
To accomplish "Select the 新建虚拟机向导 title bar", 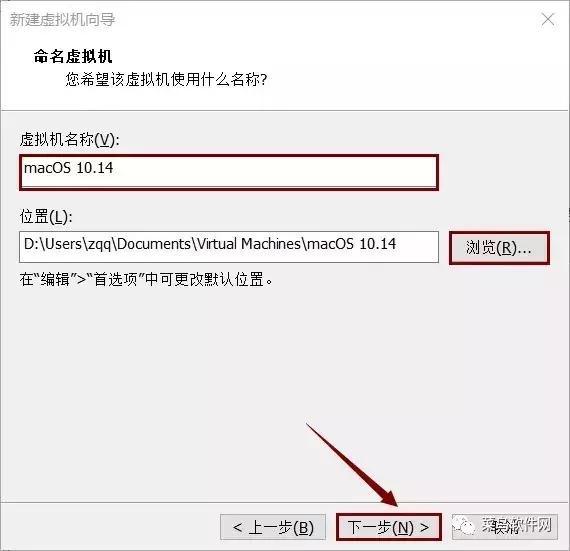I will (x=63, y=19).
